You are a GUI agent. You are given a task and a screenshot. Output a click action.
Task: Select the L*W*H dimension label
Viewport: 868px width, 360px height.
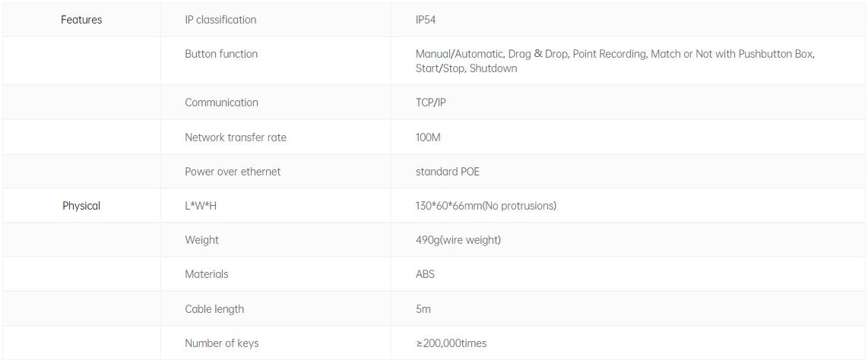201,206
